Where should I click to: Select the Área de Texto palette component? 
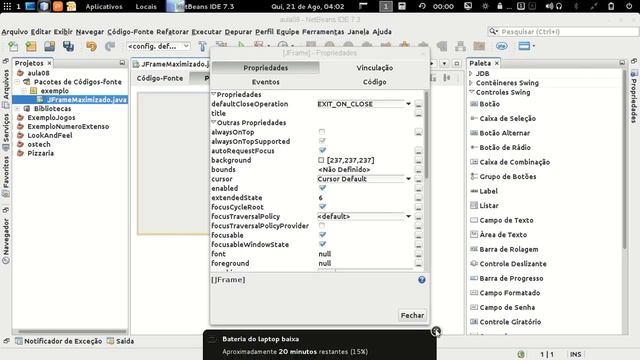tap(499, 235)
